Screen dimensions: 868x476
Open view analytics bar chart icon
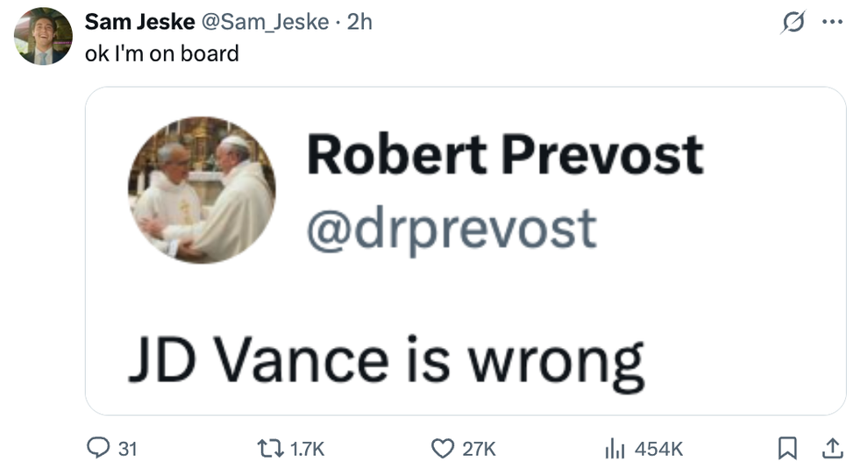click(614, 449)
